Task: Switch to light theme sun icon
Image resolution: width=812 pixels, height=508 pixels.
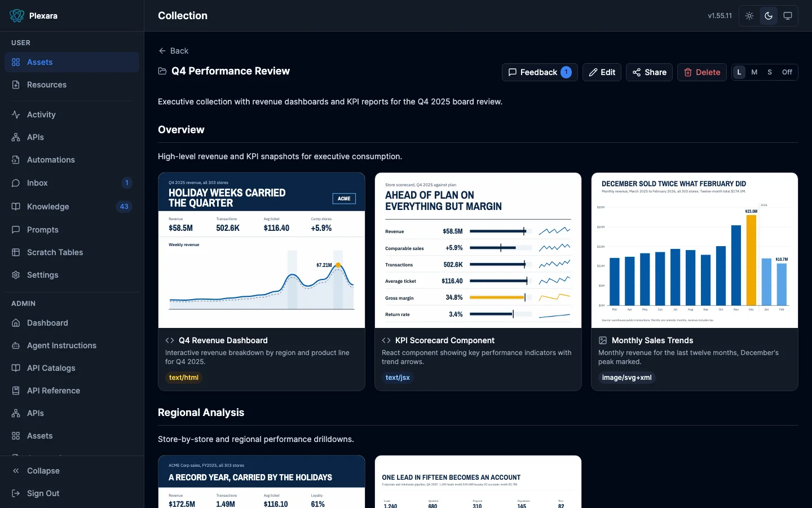Action: tap(749, 16)
